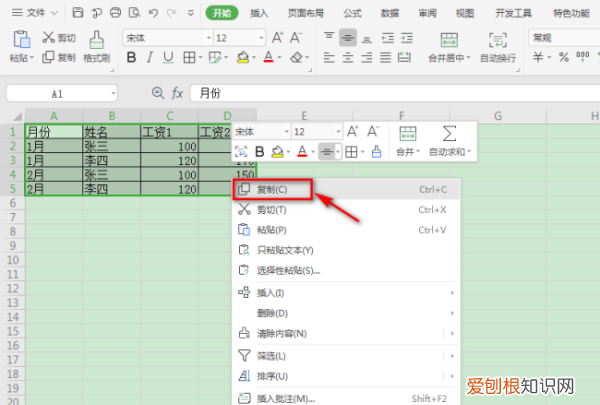Click the Cut (剪切) scissors in ribbon
Screen dimensions: 600x405
pos(59,38)
